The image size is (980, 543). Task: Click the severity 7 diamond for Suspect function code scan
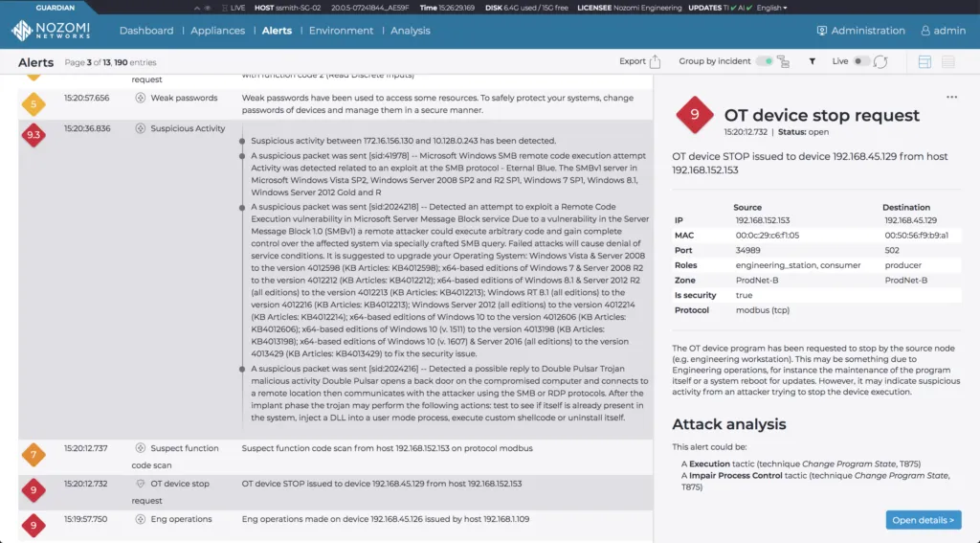[x=33, y=454]
